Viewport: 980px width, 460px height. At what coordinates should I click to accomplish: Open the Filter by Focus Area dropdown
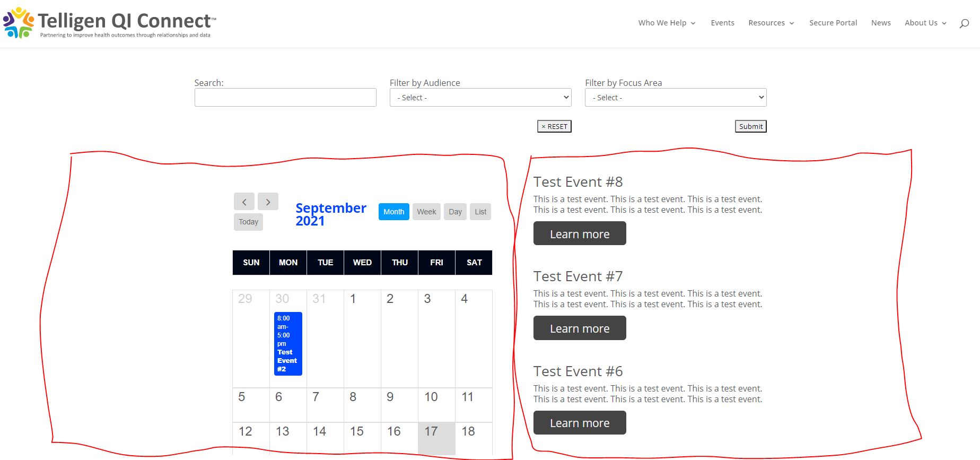pos(676,98)
